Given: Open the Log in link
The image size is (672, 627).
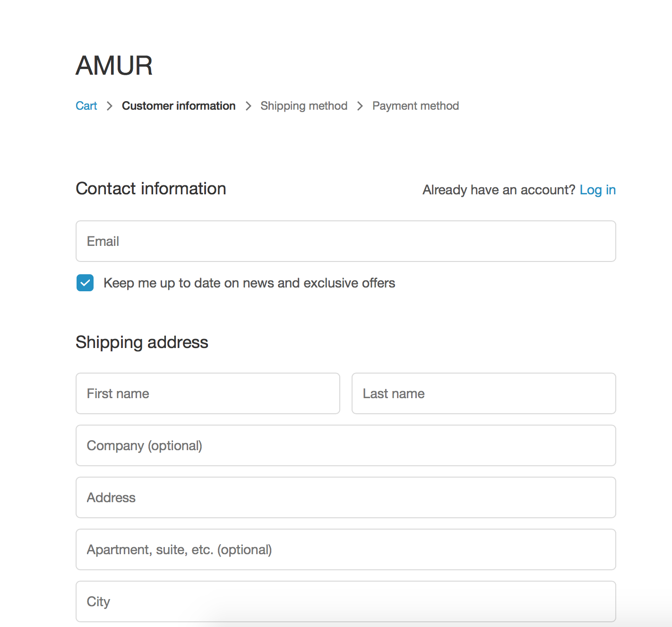Looking at the screenshot, I should (597, 190).
